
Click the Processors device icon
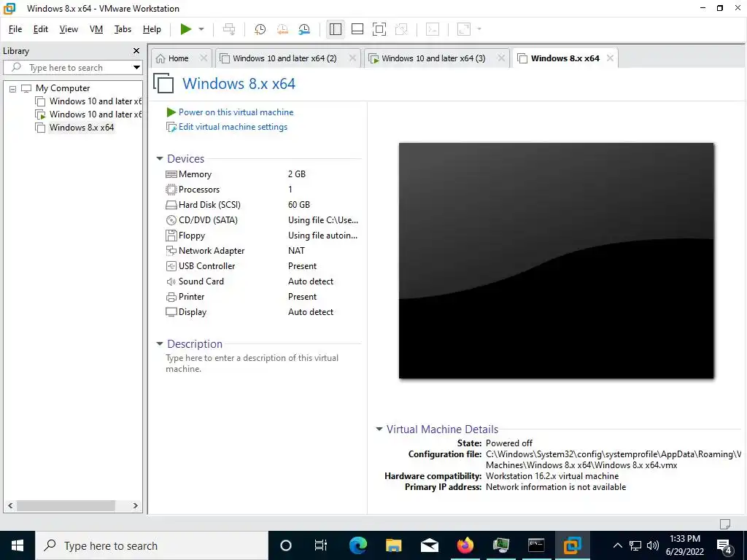(171, 190)
